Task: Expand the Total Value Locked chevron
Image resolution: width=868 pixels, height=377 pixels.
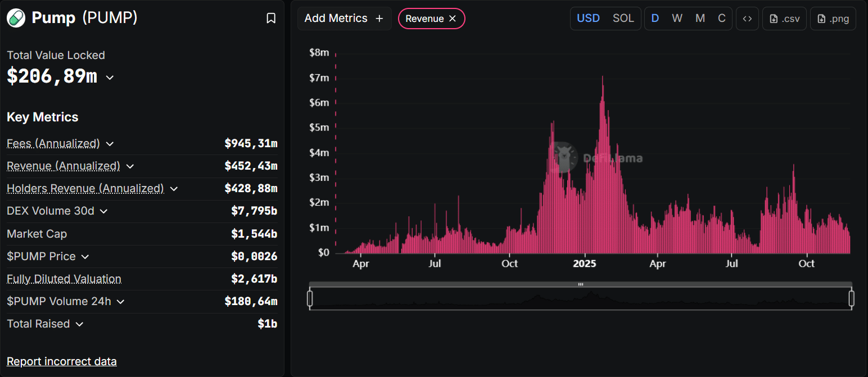Action: point(110,78)
